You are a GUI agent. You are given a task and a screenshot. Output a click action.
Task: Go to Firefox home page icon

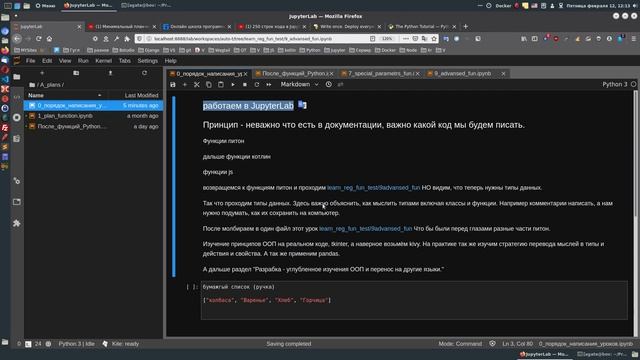[x=49, y=39]
